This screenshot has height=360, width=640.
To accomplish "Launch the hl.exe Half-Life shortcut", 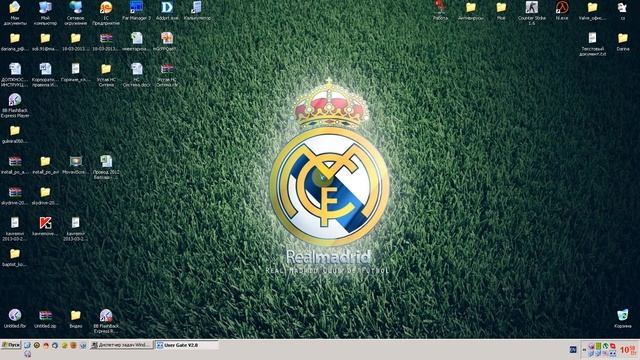I will [x=562, y=8].
